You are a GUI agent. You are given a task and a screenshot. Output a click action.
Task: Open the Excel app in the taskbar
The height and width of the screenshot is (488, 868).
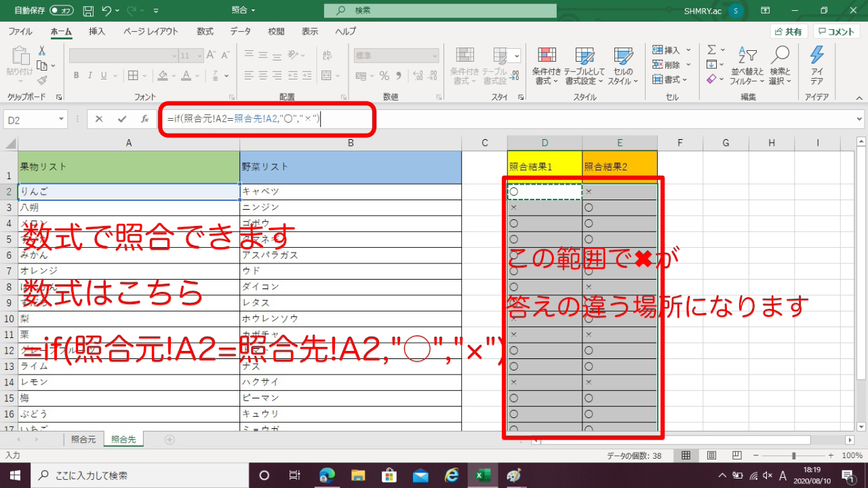482,475
